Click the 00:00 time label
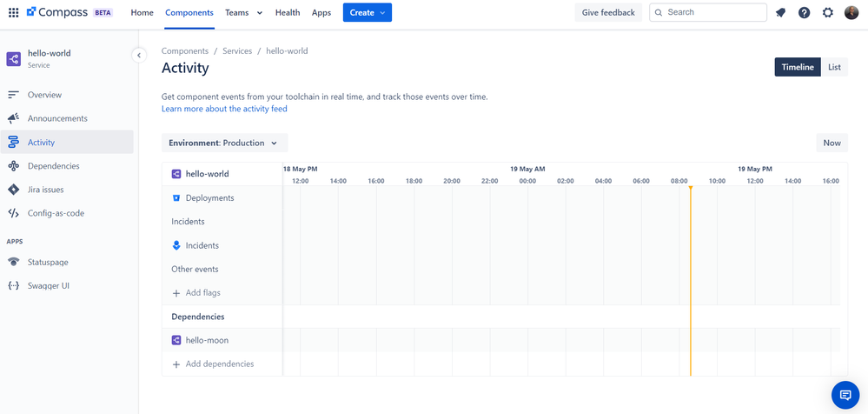Image resolution: width=868 pixels, height=414 pixels. (x=527, y=181)
